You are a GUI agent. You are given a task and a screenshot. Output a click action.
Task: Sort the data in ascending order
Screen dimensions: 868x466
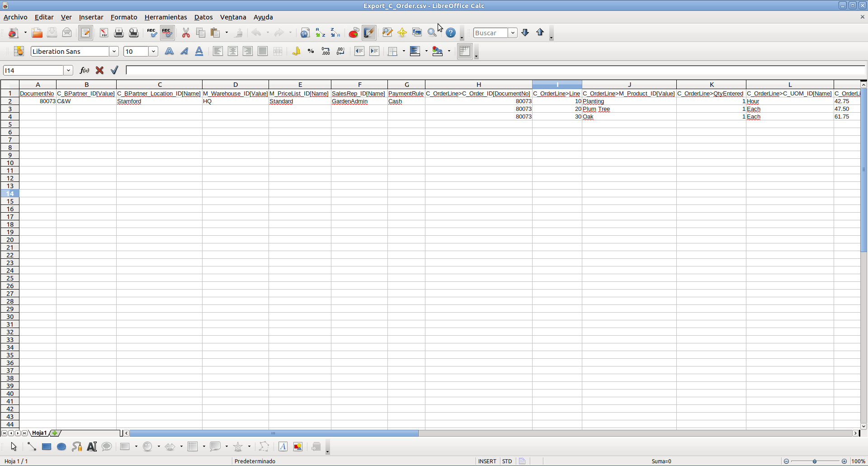[x=320, y=33]
